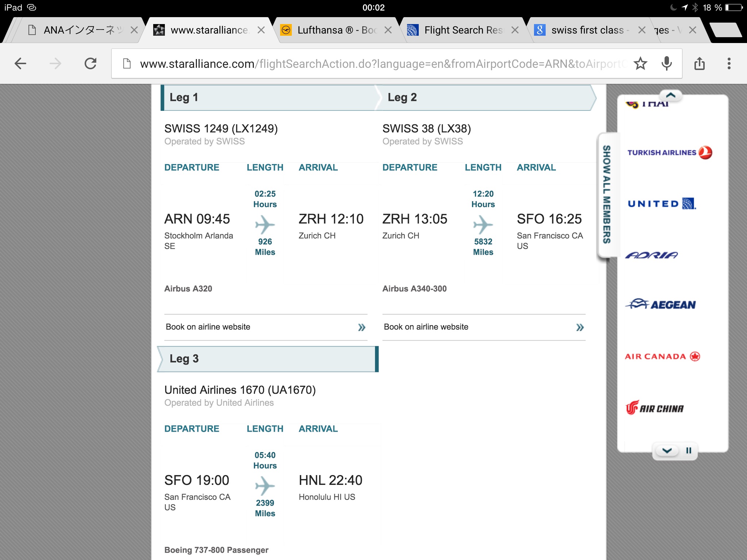Click the Turkish Airlines logo
Image resolution: width=747 pixels, height=560 pixels.
[669, 152]
